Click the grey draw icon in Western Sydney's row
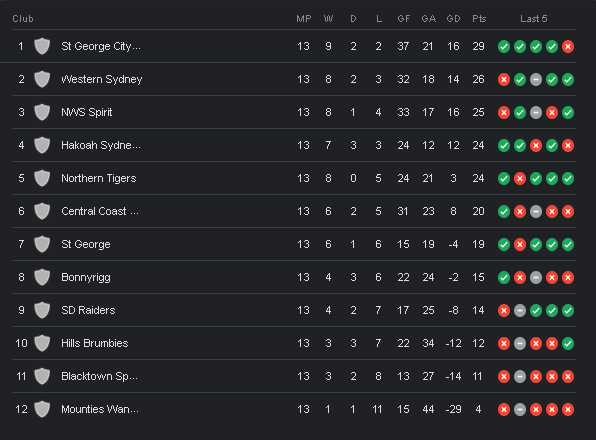 click(536, 80)
